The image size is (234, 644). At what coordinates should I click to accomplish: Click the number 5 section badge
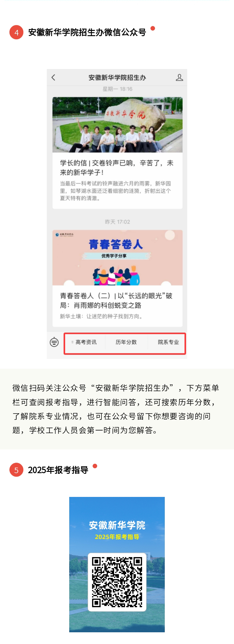[x=16, y=470]
